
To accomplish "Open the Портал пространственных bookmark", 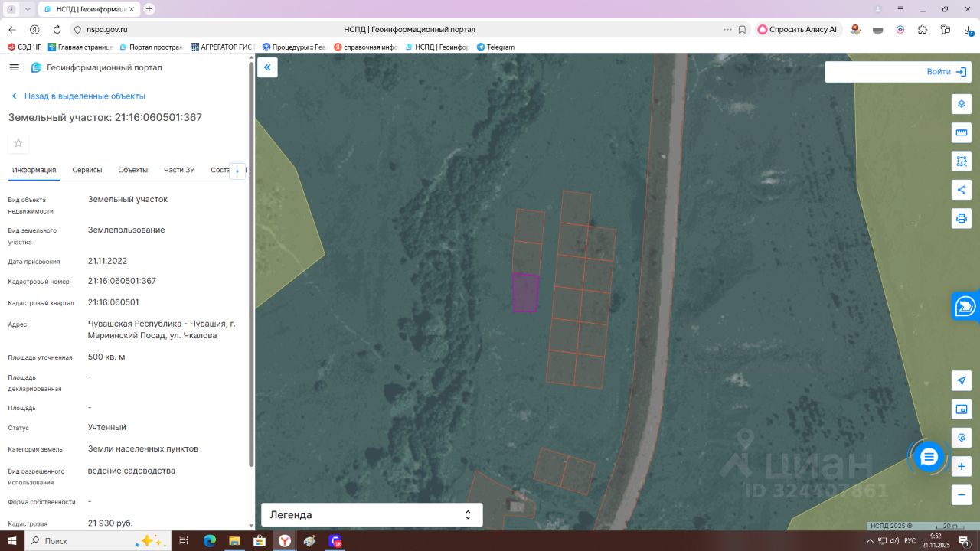I will click(x=152, y=47).
